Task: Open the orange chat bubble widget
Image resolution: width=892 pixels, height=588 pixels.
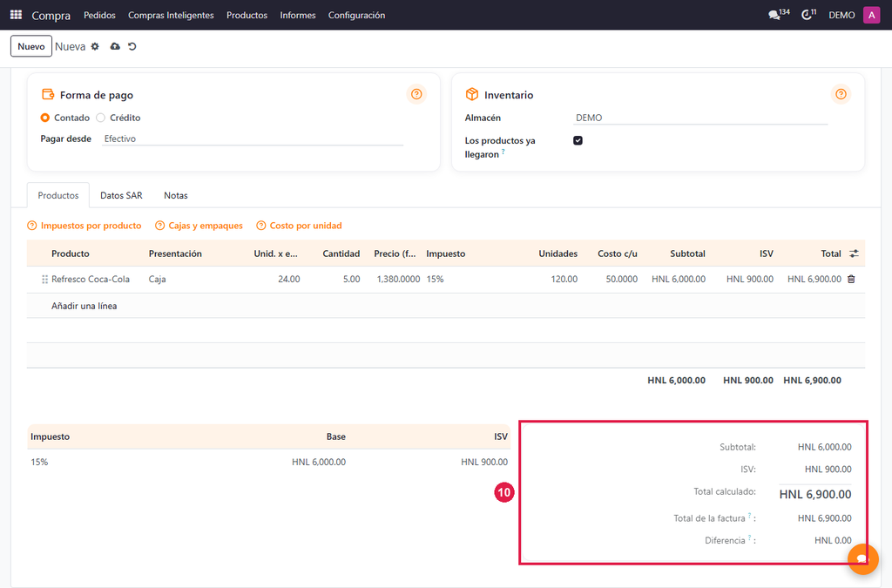Action: tap(863, 558)
